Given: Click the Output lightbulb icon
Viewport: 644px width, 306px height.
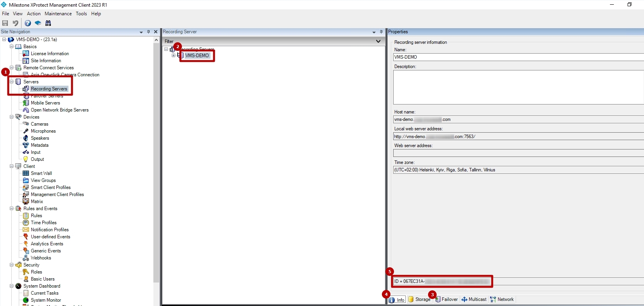Looking at the screenshot, I should [26, 159].
